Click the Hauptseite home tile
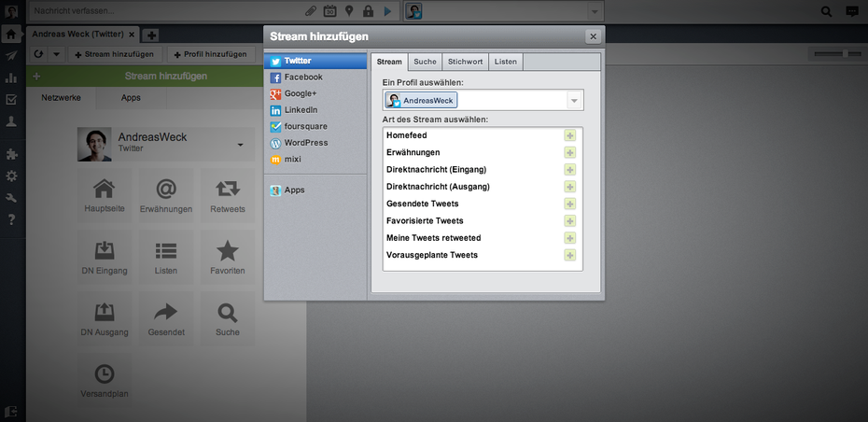 (x=105, y=195)
